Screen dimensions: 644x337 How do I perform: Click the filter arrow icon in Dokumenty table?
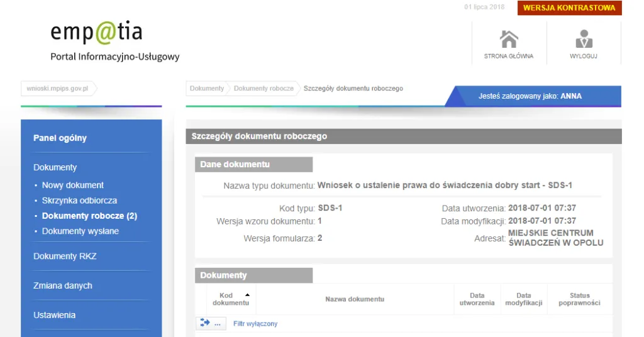[x=205, y=323]
